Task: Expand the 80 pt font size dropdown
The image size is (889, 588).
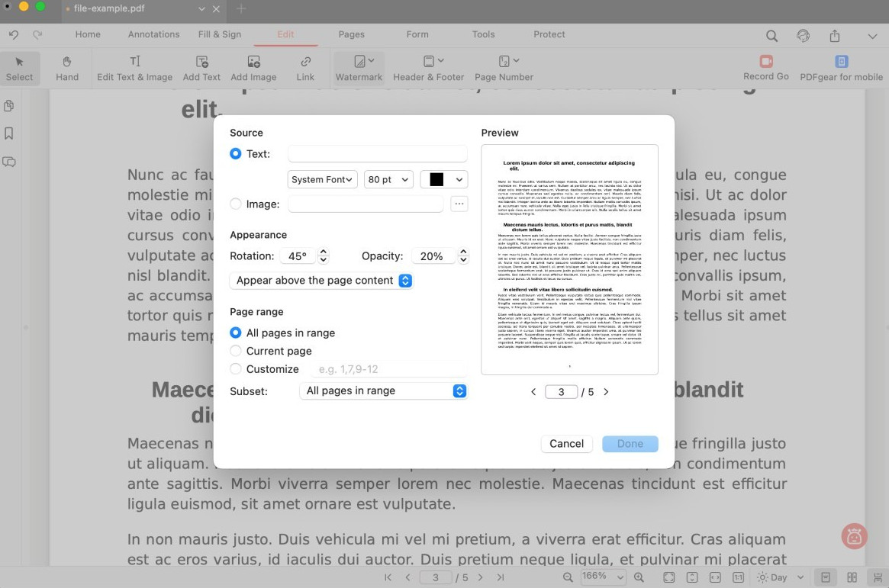Action: coord(388,179)
